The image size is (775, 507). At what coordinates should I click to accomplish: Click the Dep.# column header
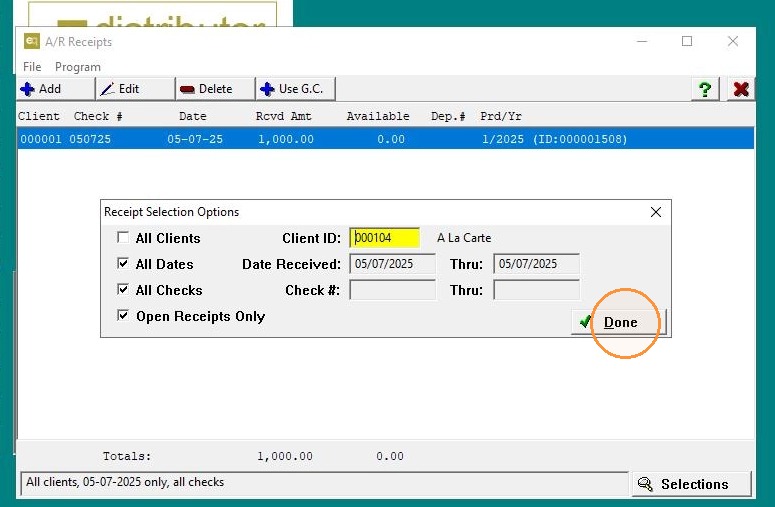coord(448,116)
